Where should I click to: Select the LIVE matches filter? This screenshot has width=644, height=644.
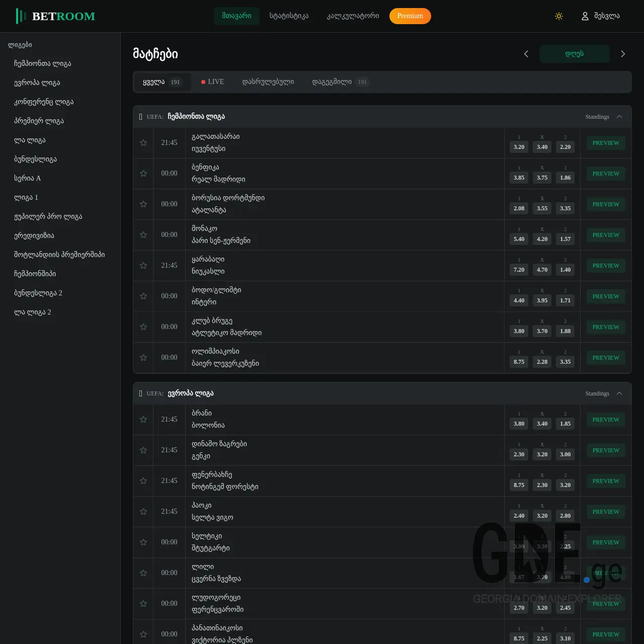click(212, 82)
